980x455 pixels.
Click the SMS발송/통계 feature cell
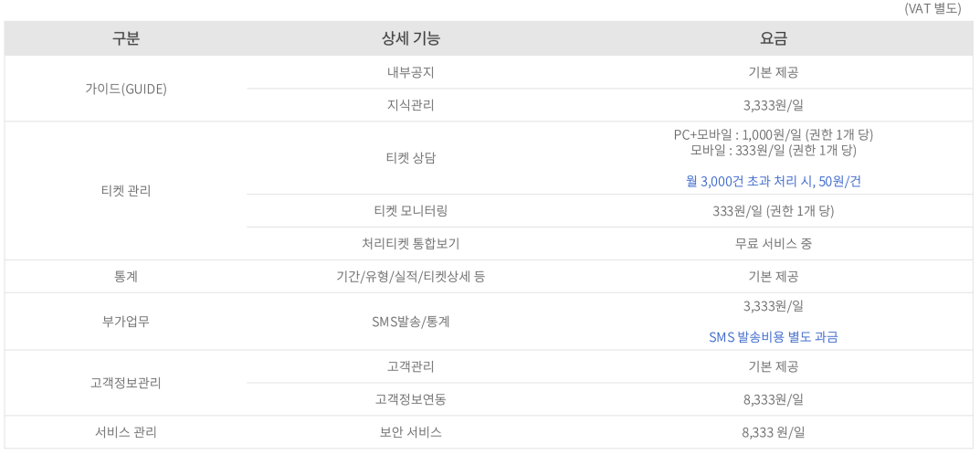click(411, 322)
